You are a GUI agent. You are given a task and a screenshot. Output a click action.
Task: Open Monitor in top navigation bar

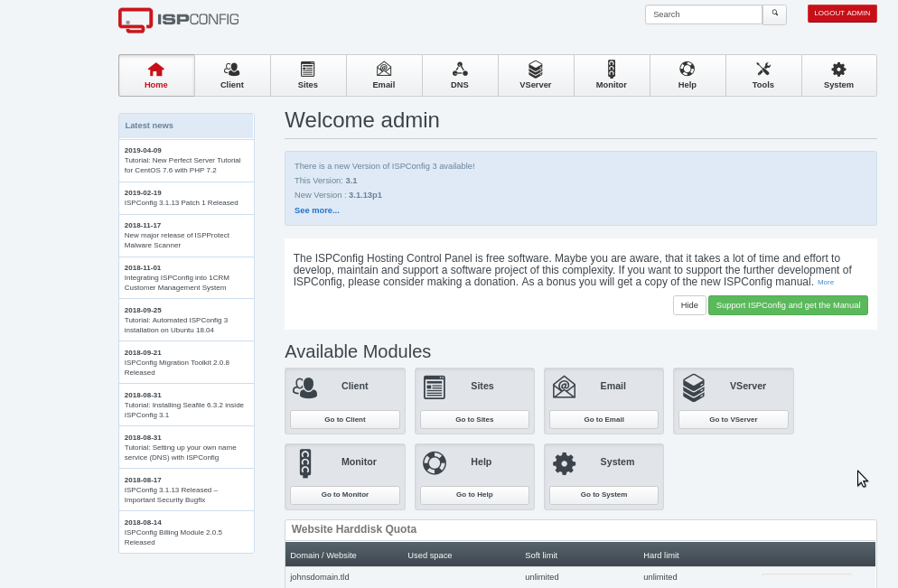click(x=611, y=76)
